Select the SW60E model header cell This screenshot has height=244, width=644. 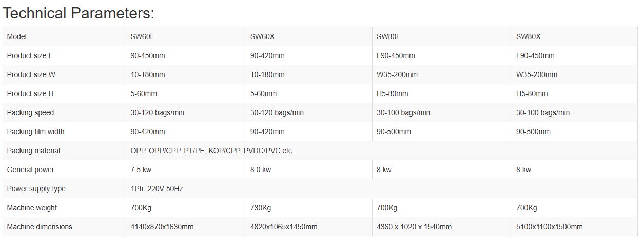186,36
